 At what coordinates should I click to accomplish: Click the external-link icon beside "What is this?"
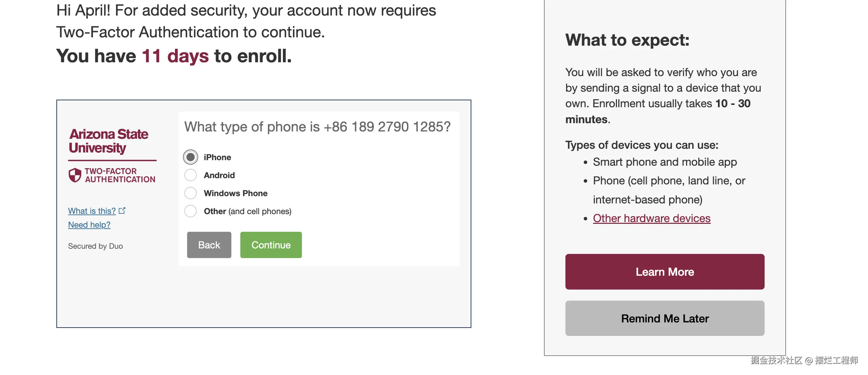coord(122,210)
